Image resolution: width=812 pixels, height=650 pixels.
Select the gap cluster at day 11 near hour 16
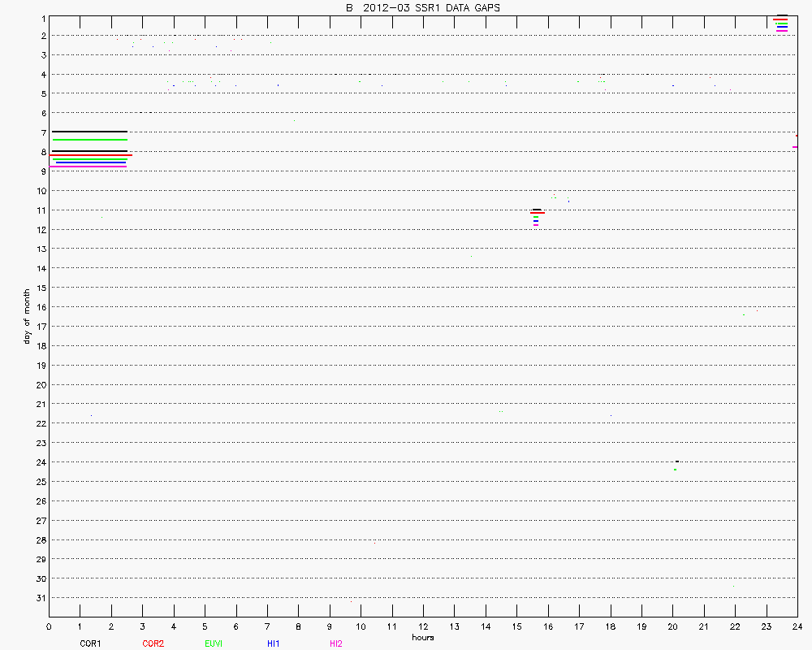click(536, 216)
